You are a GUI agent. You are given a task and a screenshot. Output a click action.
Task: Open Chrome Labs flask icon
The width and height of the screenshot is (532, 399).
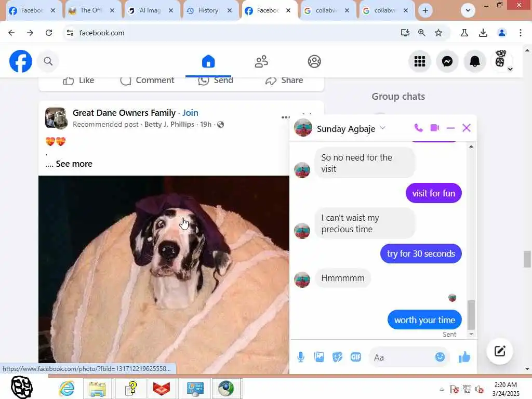[x=464, y=33]
